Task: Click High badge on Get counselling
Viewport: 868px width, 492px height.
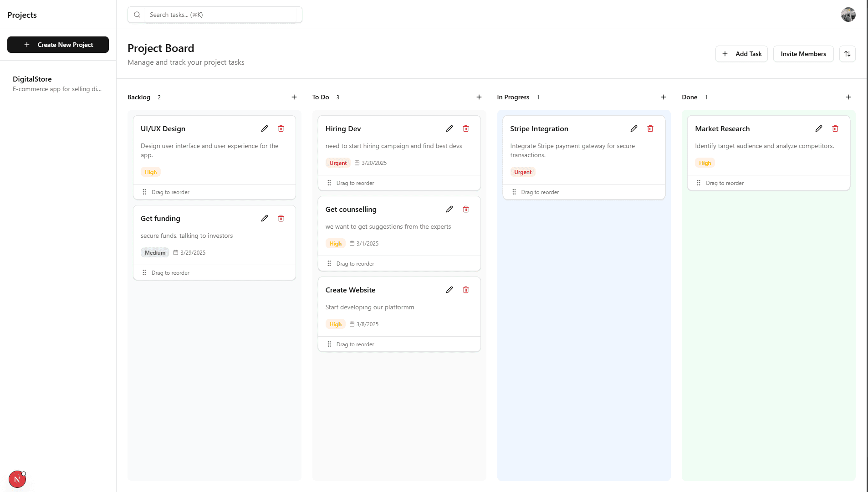Action: (335, 243)
